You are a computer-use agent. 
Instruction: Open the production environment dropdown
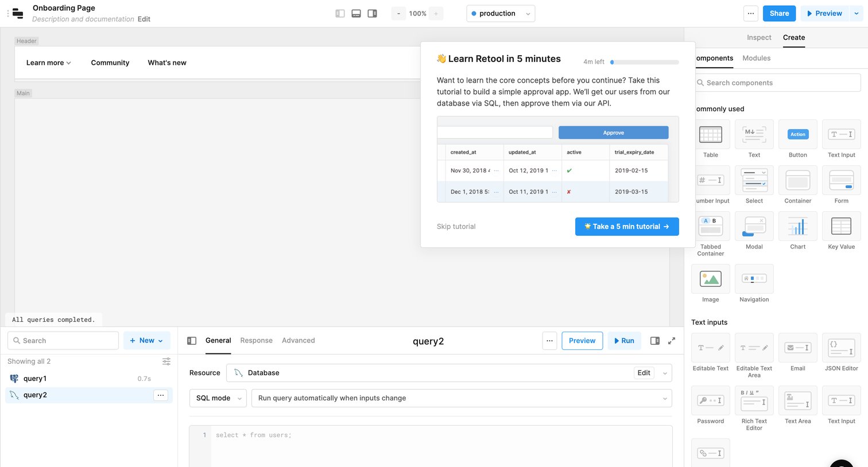(501, 13)
